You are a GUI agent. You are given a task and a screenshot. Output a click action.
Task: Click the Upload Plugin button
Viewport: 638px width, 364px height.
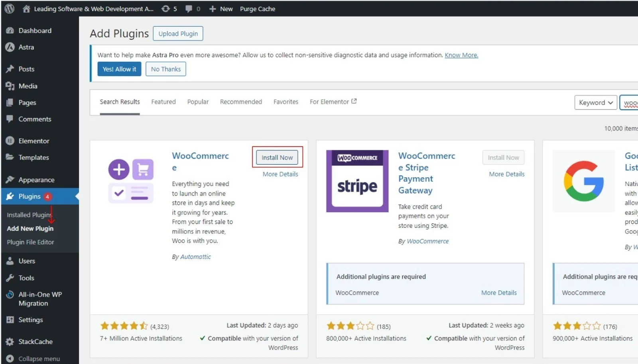pyautogui.click(x=178, y=33)
